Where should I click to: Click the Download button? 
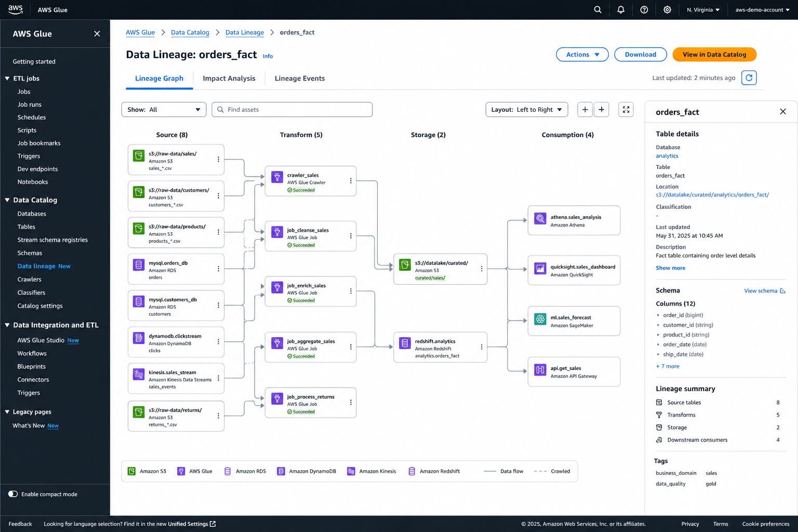pos(641,55)
